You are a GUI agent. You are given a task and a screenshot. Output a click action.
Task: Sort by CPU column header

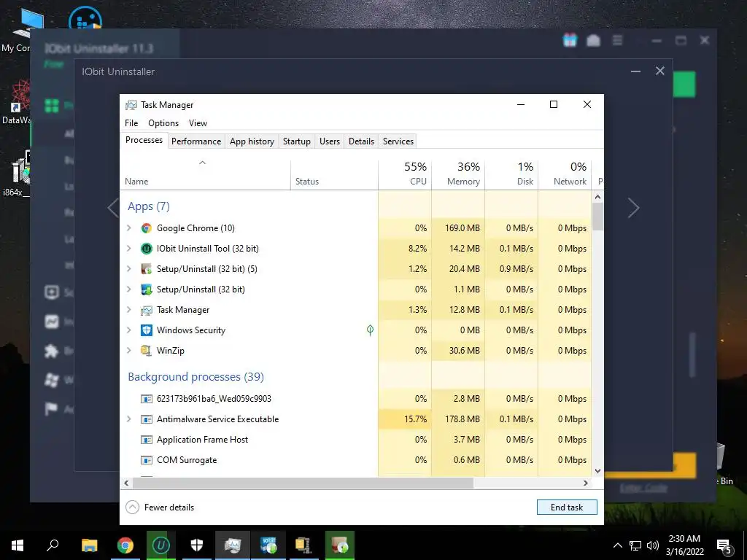point(405,174)
